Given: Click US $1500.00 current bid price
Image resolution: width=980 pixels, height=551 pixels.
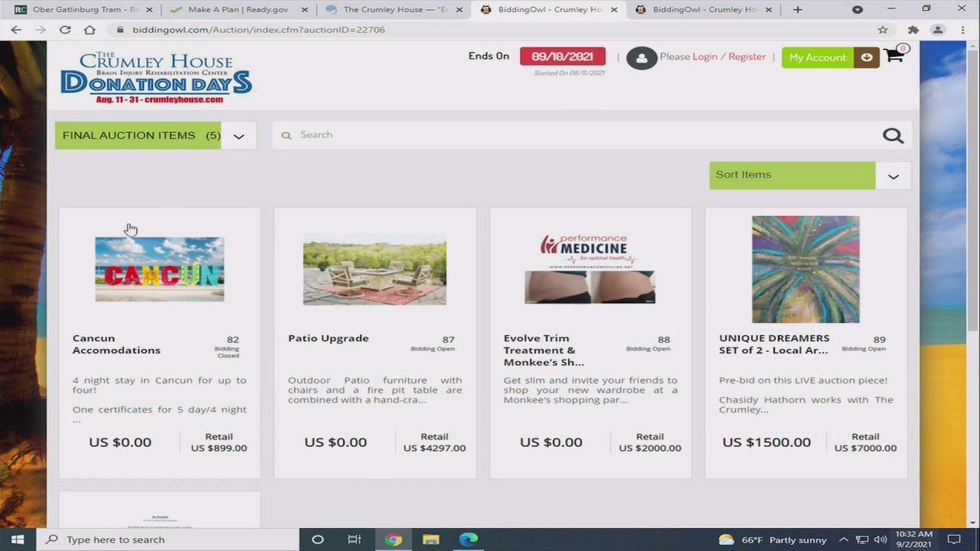Looking at the screenshot, I should [x=766, y=442].
